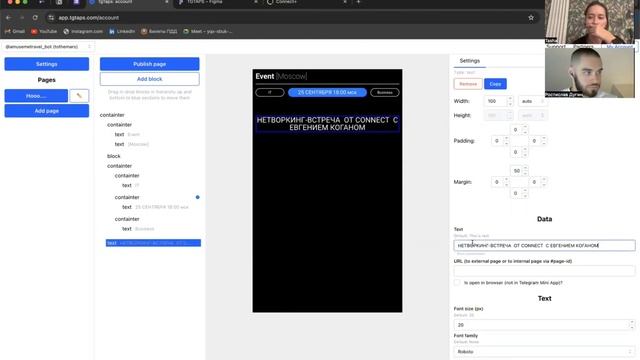
Task: Toggle open in browser checkbox
Action: (x=457, y=282)
